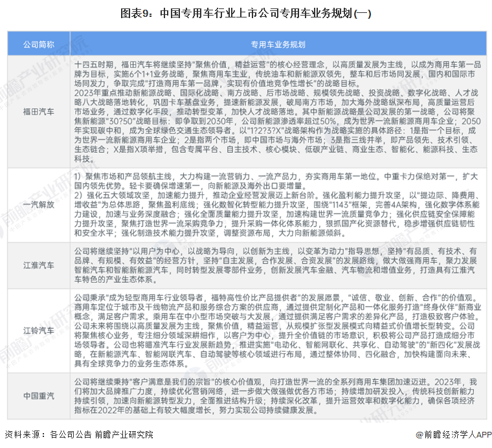Screen dimensions: 492x448
Task: Select the 福田汽车 company cell
Action: (39, 112)
